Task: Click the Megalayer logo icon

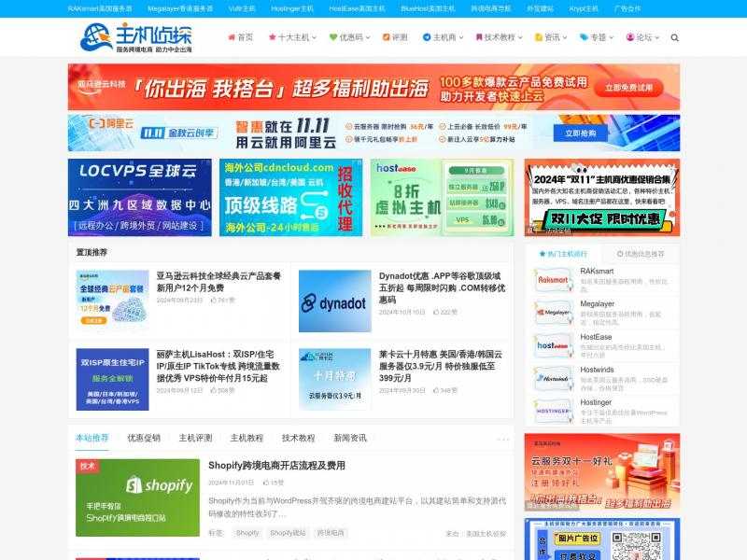Action: point(553,313)
